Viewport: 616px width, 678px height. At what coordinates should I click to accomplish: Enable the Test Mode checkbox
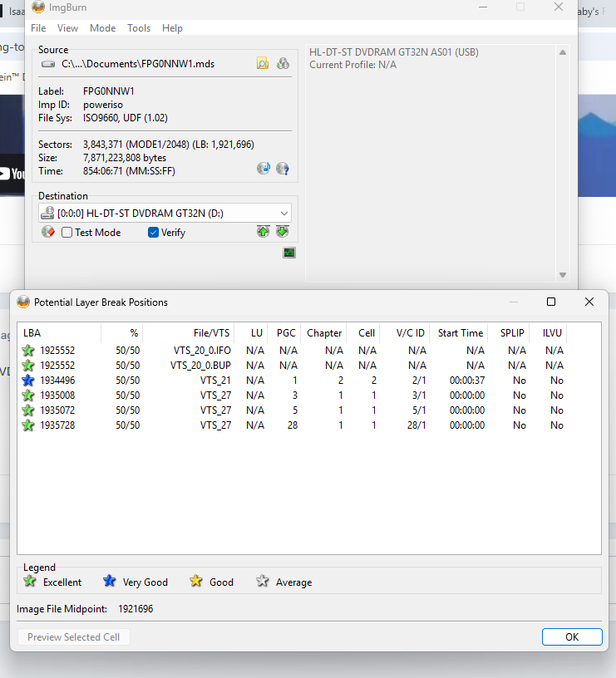pyautogui.click(x=67, y=233)
